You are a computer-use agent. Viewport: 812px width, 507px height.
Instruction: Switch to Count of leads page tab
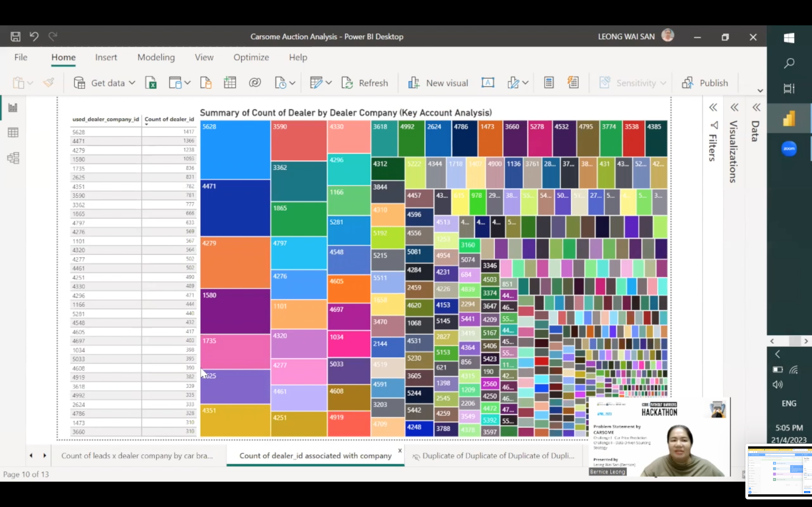point(137,456)
